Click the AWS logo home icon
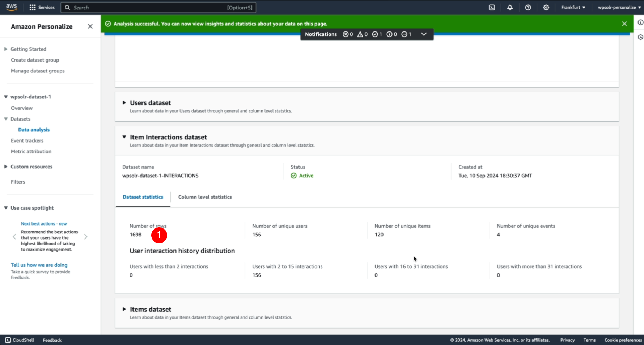This screenshot has height=345, width=644. [11, 7]
